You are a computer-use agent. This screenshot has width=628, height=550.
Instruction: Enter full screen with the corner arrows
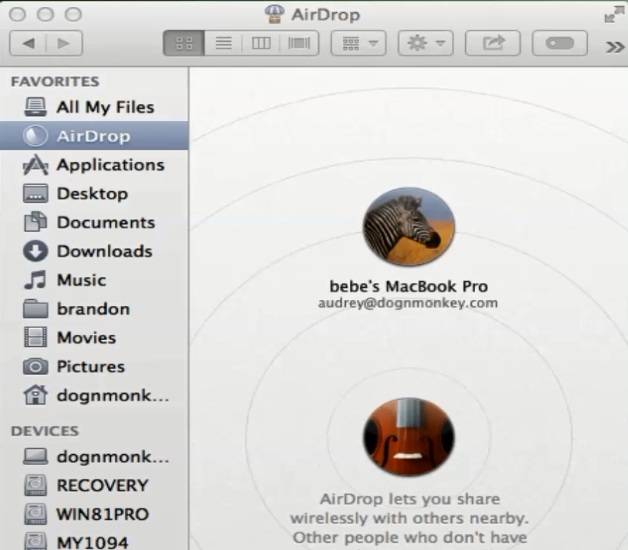pos(612,14)
